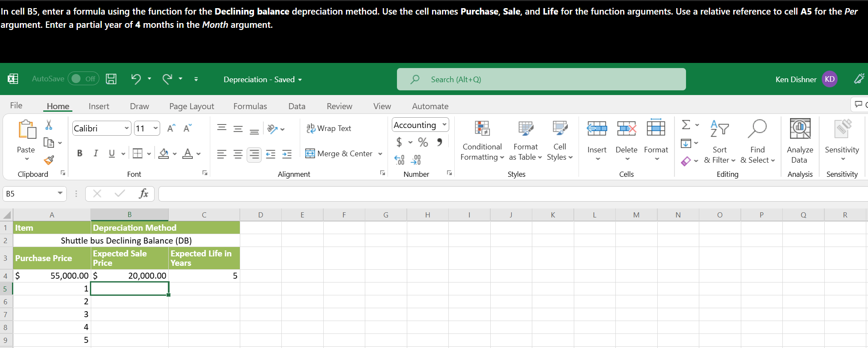Viewport: 868px width, 348px height.
Task: Switch to the Insert tab
Action: [x=99, y=106]
